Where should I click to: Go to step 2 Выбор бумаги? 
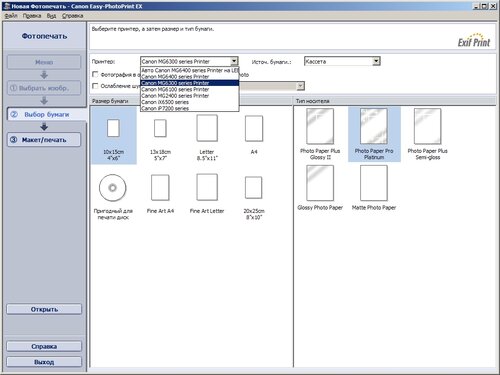point(46,114)
